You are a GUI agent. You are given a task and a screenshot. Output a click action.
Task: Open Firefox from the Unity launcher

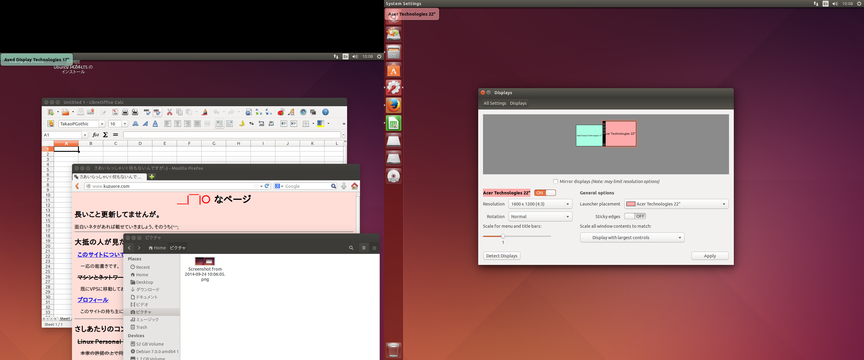click(x=393, y=105)
